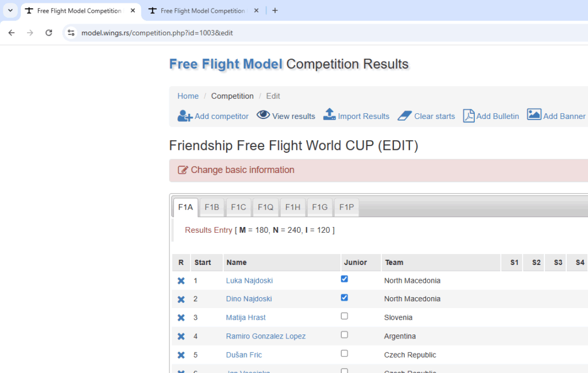The height and width of the screenshot is (373, 588).
Task: Switch to the F1Q class tab
Action: 265,207
